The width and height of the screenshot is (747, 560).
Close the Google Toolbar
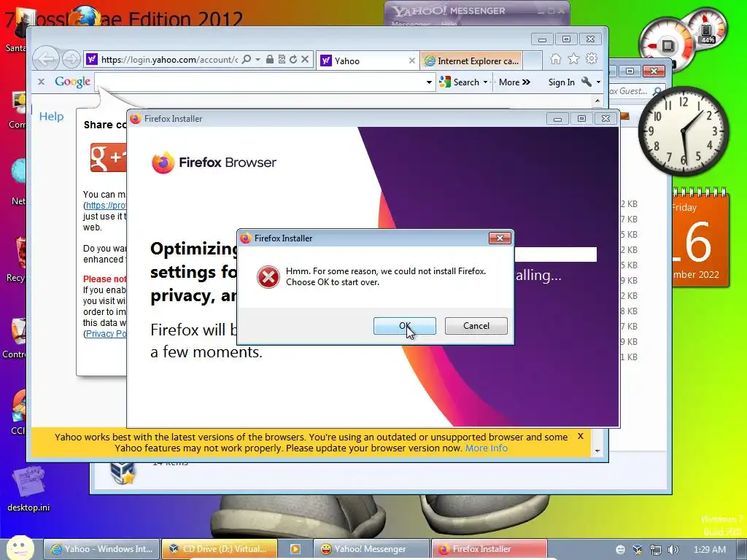[x=42, y=82]
